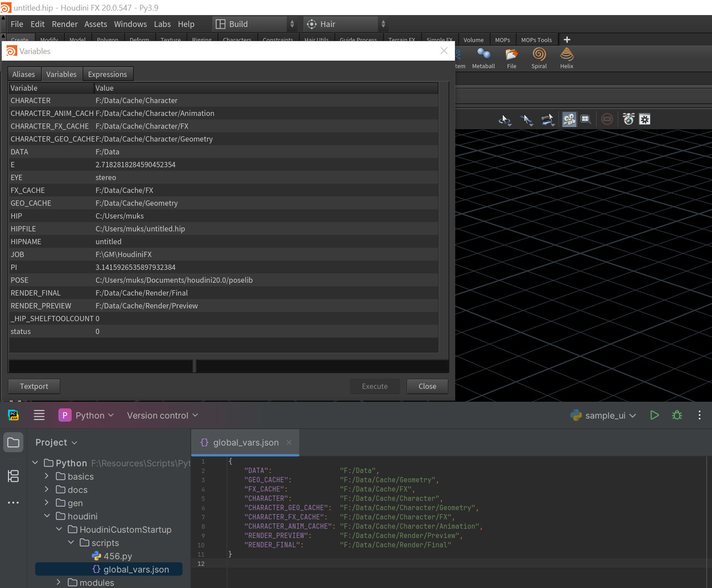Screen dimensions: 712x588
Task: Click the view tumble select tool icon
Action: tap(504, 119)
